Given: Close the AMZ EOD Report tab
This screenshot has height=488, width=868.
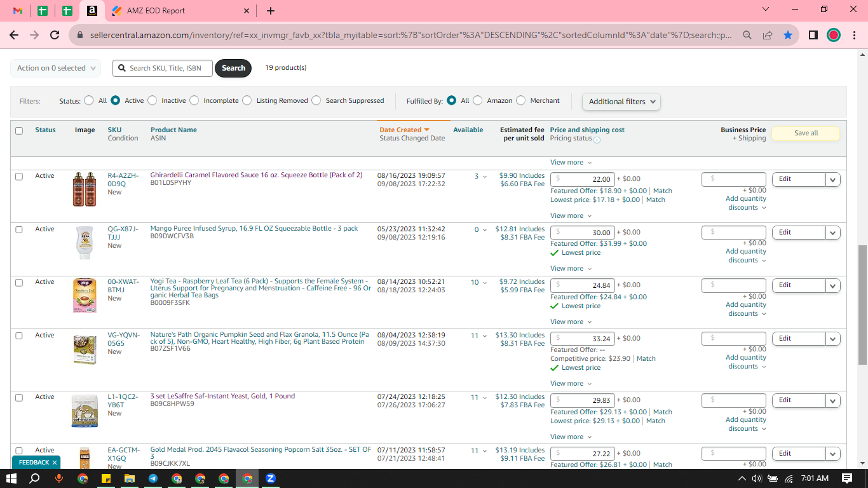Looking at the screenshot, I should tap(247, 11).
